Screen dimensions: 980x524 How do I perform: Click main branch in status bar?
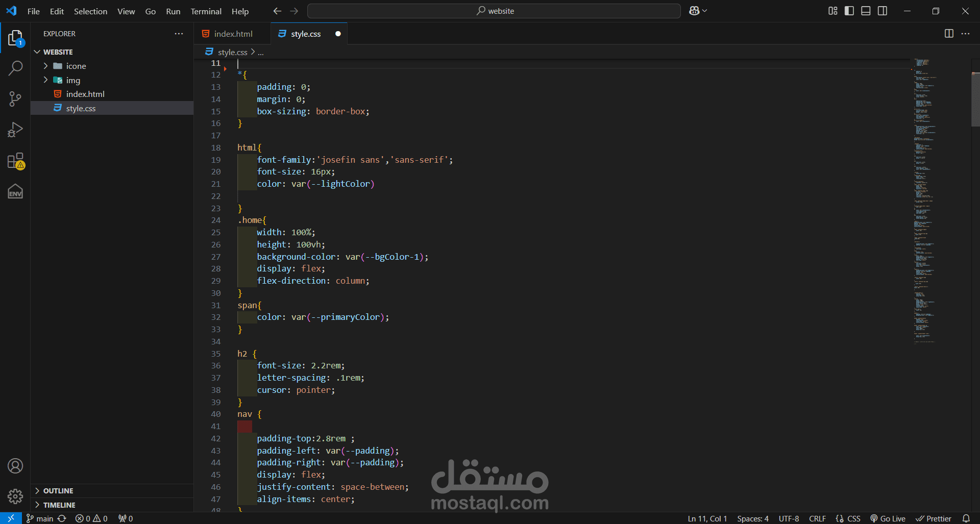40,518
